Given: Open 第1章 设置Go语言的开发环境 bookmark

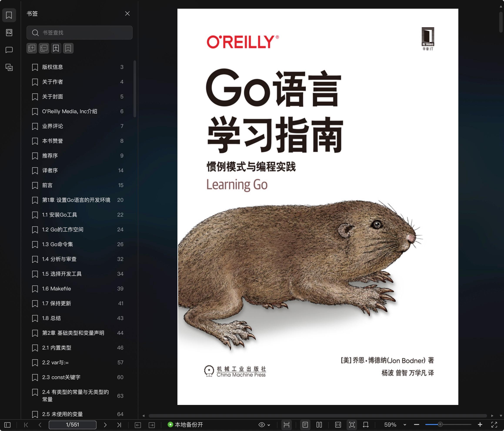Looking at the screenshot, I should coord(78,200).
